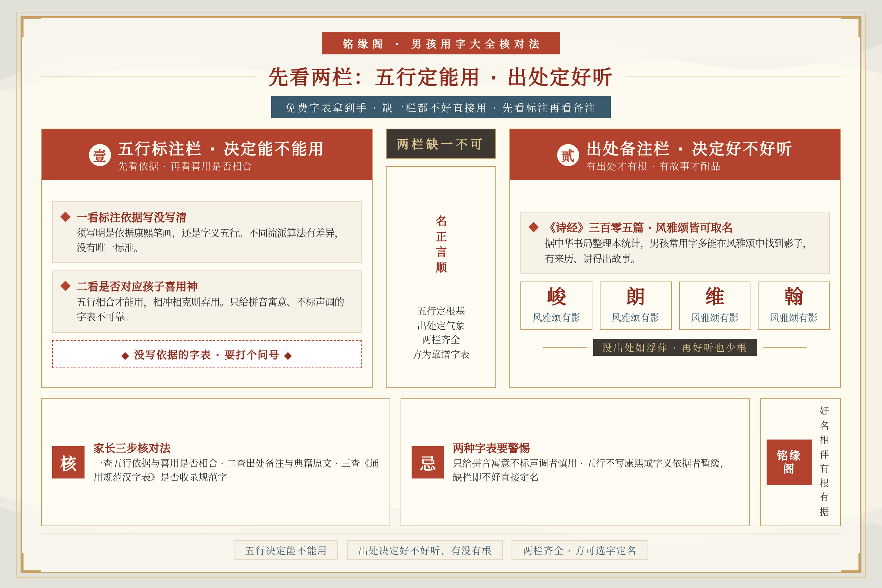This screenshot has width=882, height=588.
Task: Click heading 《诗经》三百零五篇 · 风雅颂皆可取名
Action: [x=639, y=227]
